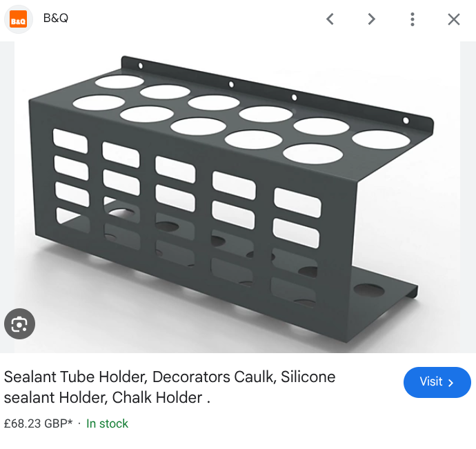Image resolution: width=476 pixels, height=449 pixels.
Task: Click the grey strip left of the product photo
Action: pyautogui.click(x=8, y=197)
